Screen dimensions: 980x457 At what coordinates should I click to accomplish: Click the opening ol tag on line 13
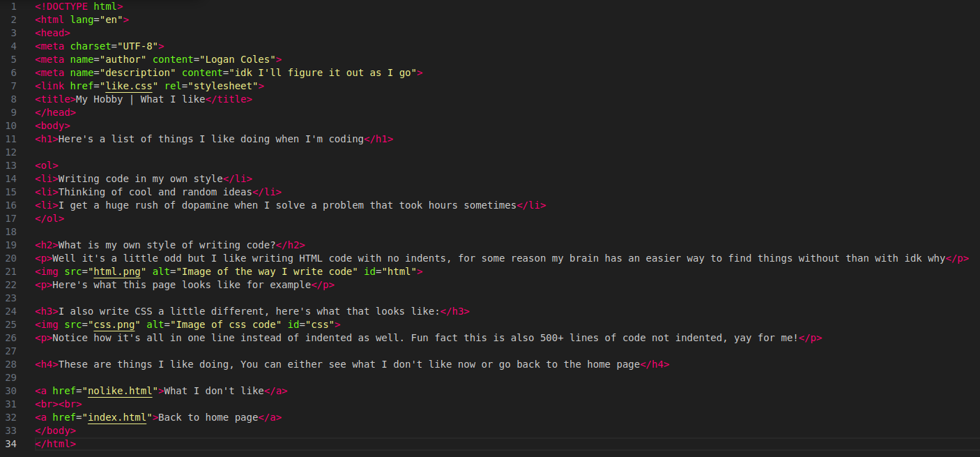[46, 165]
